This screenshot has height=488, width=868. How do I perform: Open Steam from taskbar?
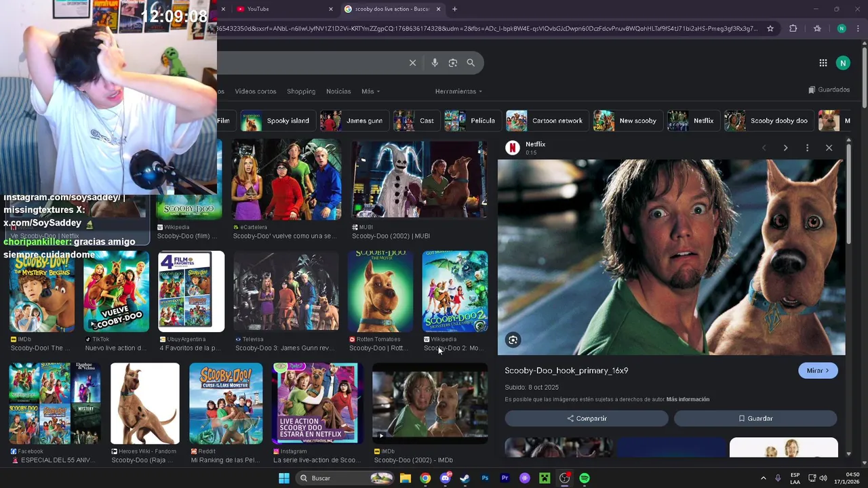click(x=465, y=479)
